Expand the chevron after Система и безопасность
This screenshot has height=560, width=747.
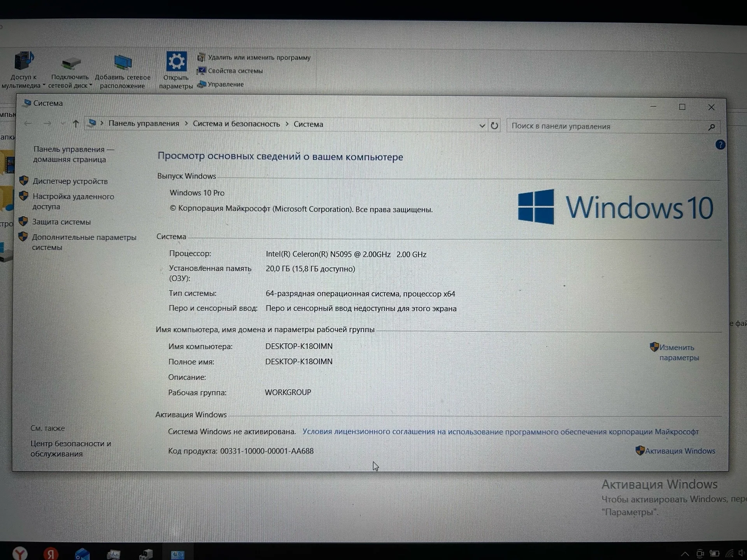point(287,124)
